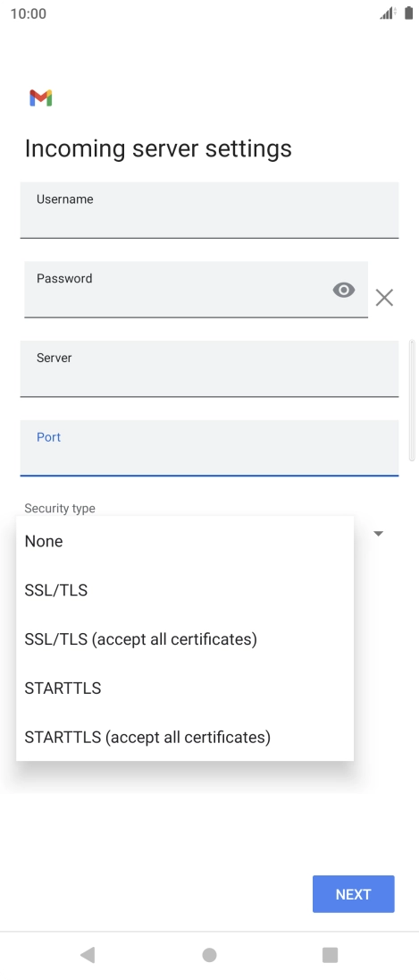The width and height of the screenshot is (419, 980).
Task: Tap the NEXT button
Action: [354, 894]
